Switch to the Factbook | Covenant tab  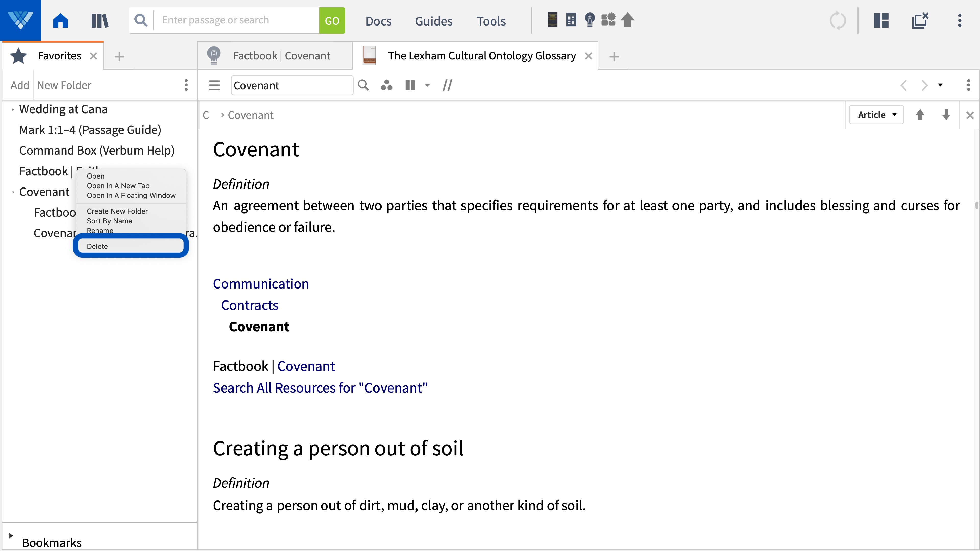(x=274, y=56)
